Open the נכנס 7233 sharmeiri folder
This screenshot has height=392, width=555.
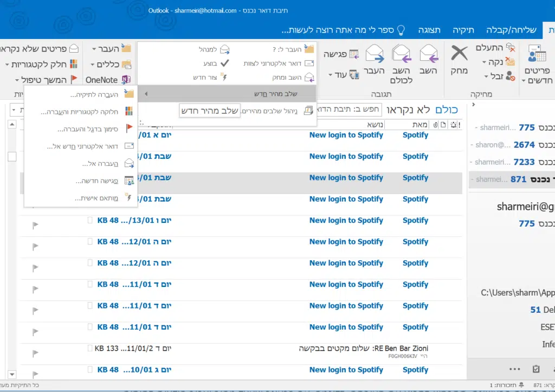pyautogui.click(x=512, y=162)
